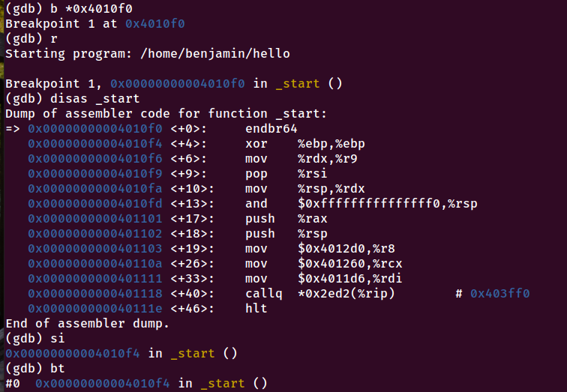Viewport: 567px width, 392px height.
Task: Click the yellow _start symbol after Breakpoint 1
Action: click(297, 84)
